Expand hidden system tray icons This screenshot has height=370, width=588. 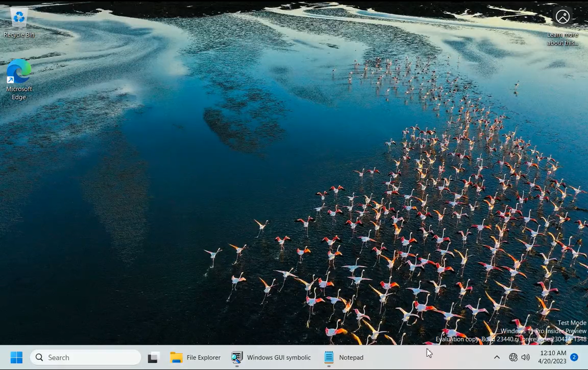[497, 357]
